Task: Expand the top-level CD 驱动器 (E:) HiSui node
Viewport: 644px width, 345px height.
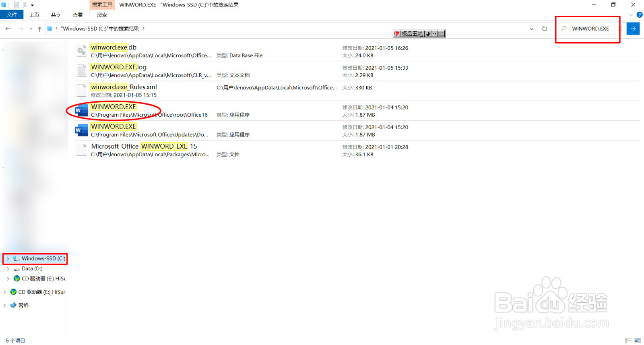Action: coord(4,292)
